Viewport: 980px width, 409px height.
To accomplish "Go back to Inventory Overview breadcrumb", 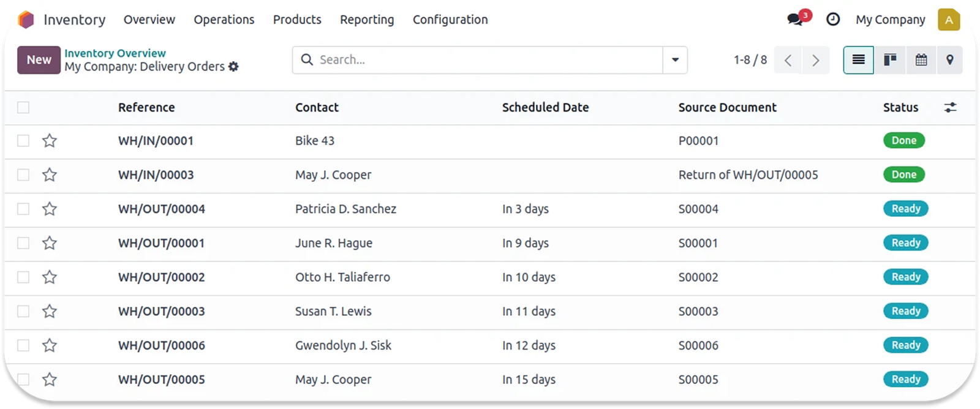I will coord(115,53).
